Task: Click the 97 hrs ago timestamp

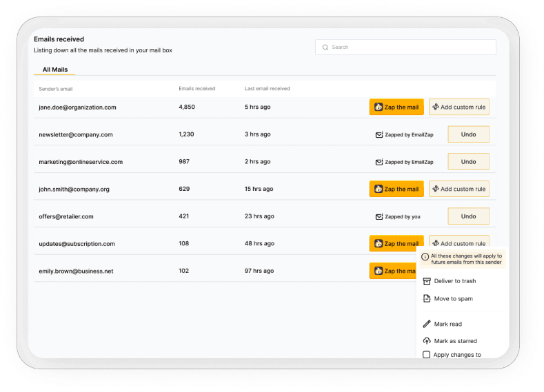Action: tap(259, 271)
